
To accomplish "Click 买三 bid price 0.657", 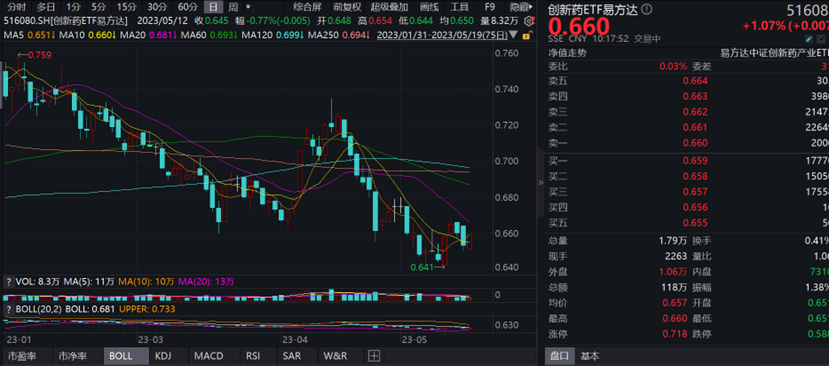I will coord(695,191).
